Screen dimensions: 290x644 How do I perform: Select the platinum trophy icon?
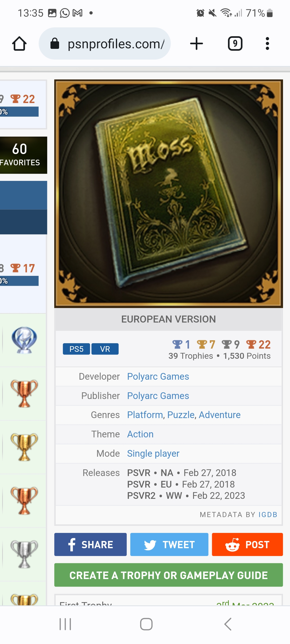pyautogui.click(x=24, y=340)
